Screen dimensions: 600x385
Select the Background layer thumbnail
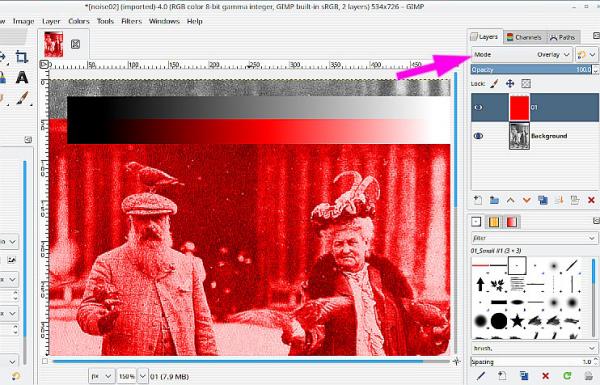pos(519,136)
